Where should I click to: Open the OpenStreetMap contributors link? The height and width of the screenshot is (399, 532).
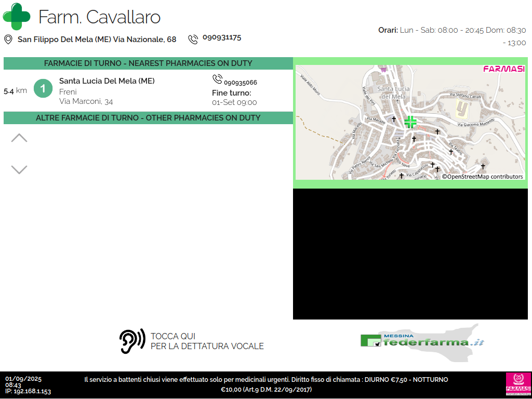(x=483, y=177)
